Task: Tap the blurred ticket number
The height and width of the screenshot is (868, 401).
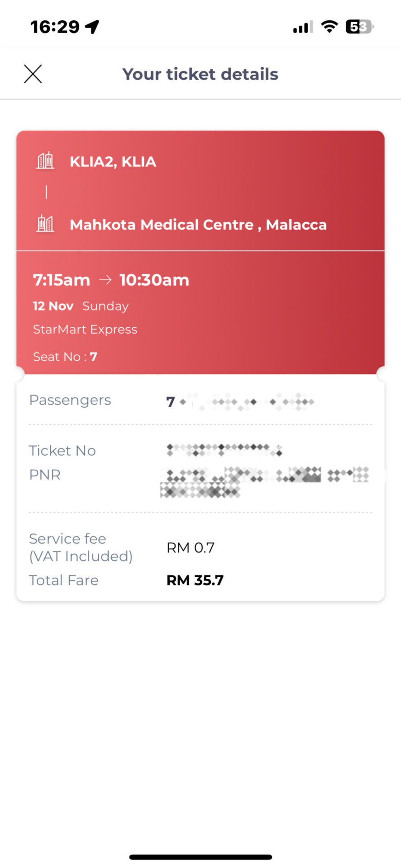Action: [x=224, y=450]
